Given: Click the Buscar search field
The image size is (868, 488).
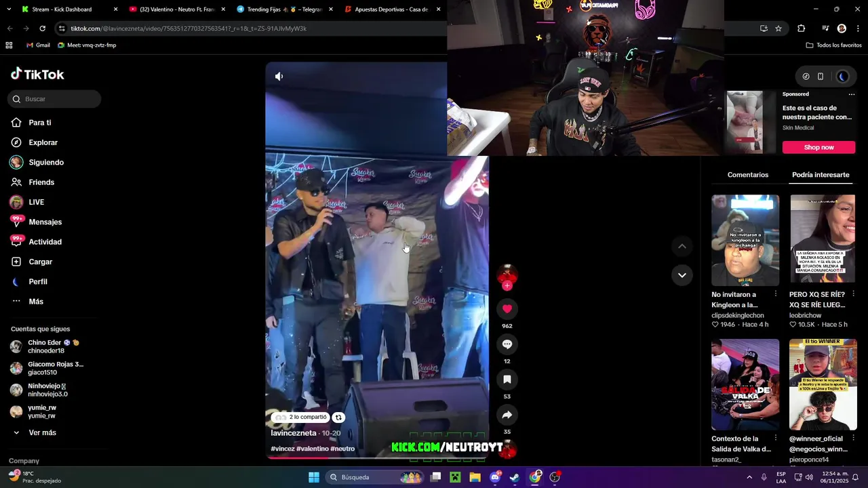Looking at the screenshot, I should tap(54, 99).
